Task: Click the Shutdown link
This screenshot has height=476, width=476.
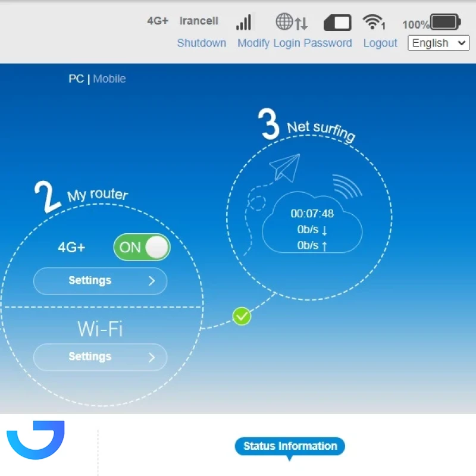Action: coord(202,43)
